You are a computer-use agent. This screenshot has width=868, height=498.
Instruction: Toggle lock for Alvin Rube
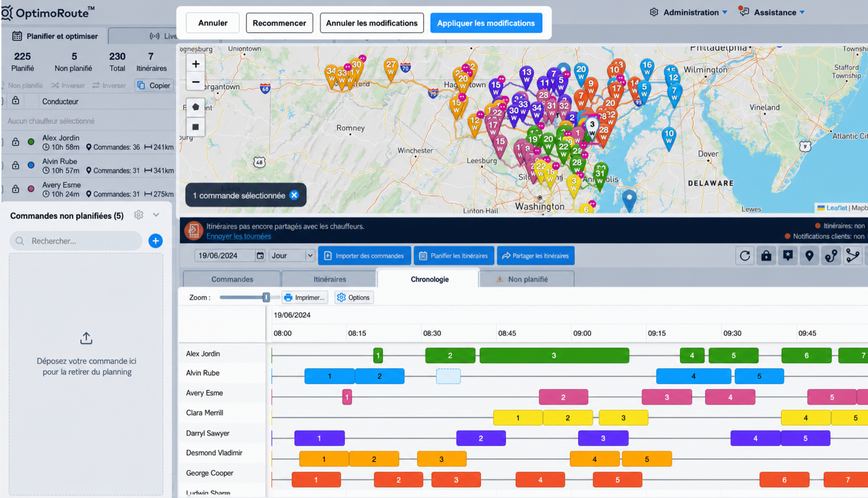point(16,165)
